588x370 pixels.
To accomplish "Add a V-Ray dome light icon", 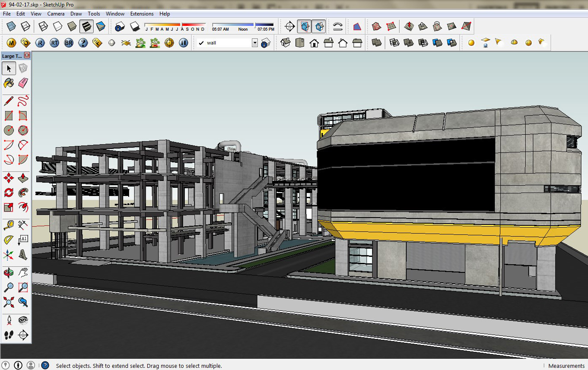I will click(x=514, y=43).
